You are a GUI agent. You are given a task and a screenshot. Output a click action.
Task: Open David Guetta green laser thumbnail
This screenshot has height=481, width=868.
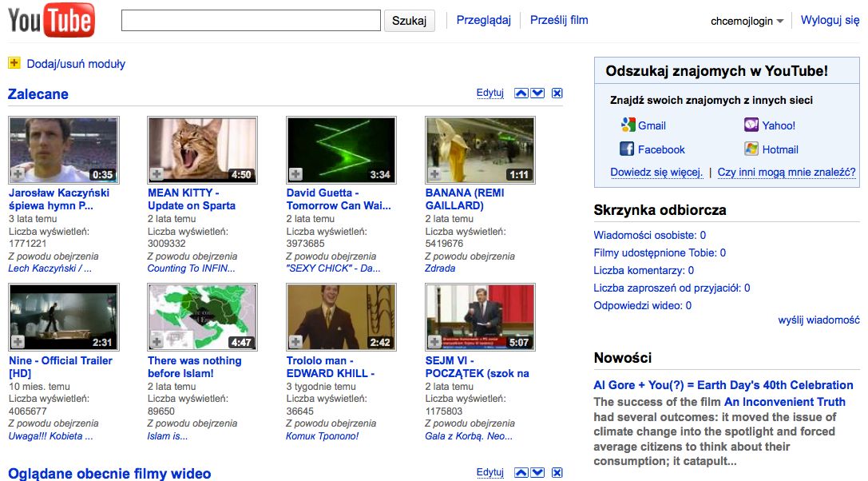[342, 149]
